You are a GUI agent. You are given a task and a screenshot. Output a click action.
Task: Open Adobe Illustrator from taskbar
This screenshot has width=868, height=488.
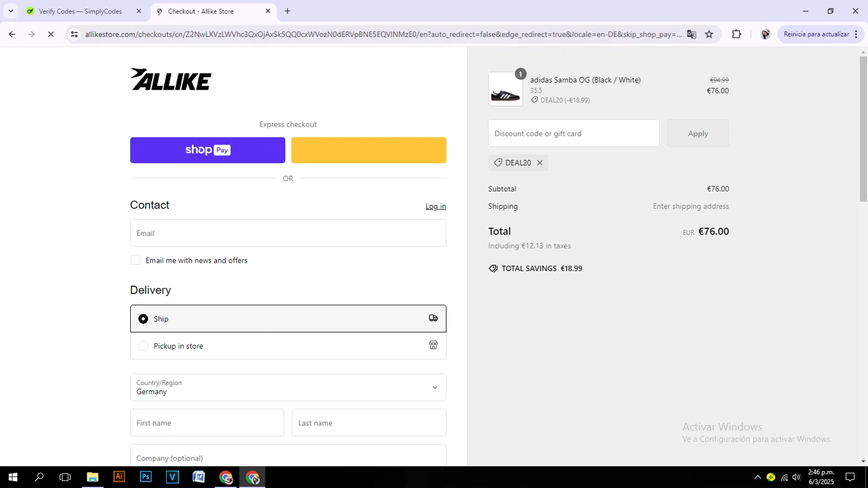click(x=119, y=477)
